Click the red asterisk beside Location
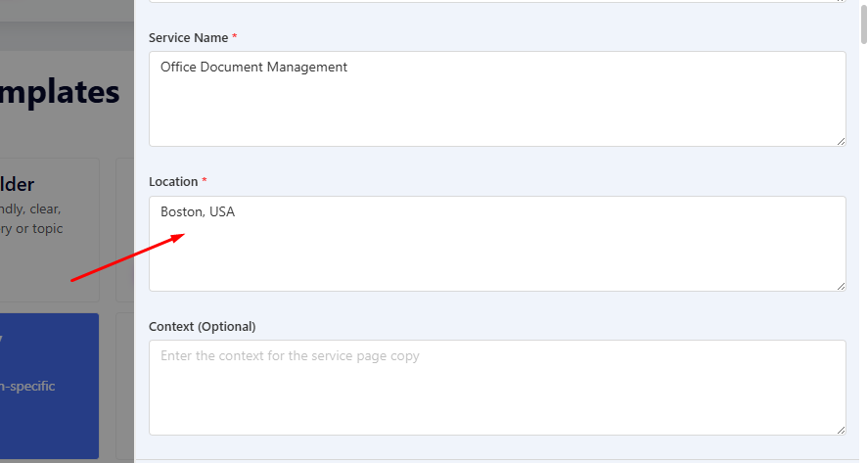The width and height of the screenshot is (868, 463). pos(206,182)
